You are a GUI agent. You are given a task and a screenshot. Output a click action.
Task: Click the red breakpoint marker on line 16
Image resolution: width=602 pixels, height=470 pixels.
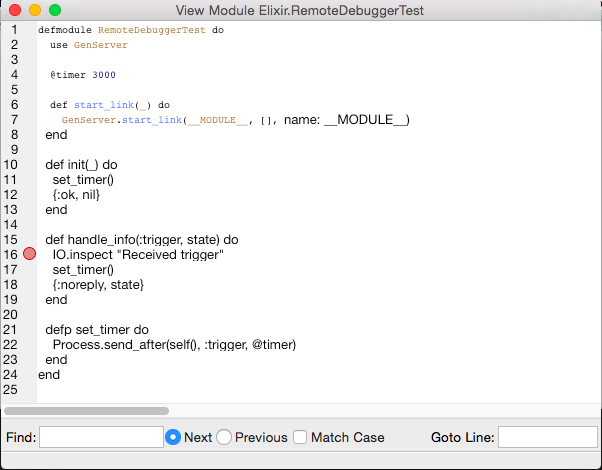click(x=30, y=255)
